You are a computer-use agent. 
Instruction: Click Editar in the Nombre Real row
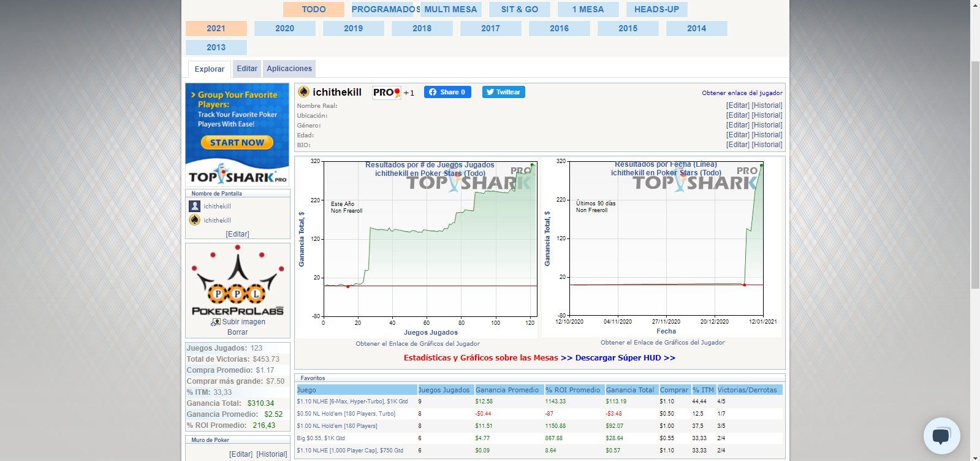click(738, 105)
